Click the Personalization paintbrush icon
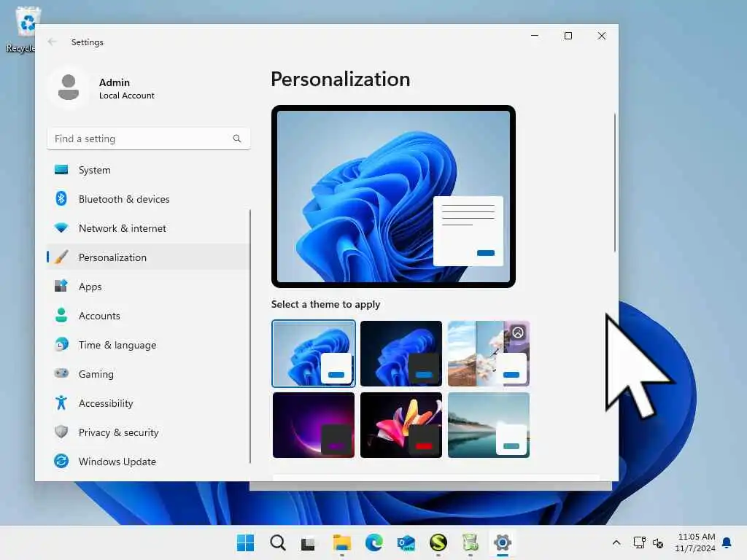This screenshot has width=747, height=560. tap(61, 257)
